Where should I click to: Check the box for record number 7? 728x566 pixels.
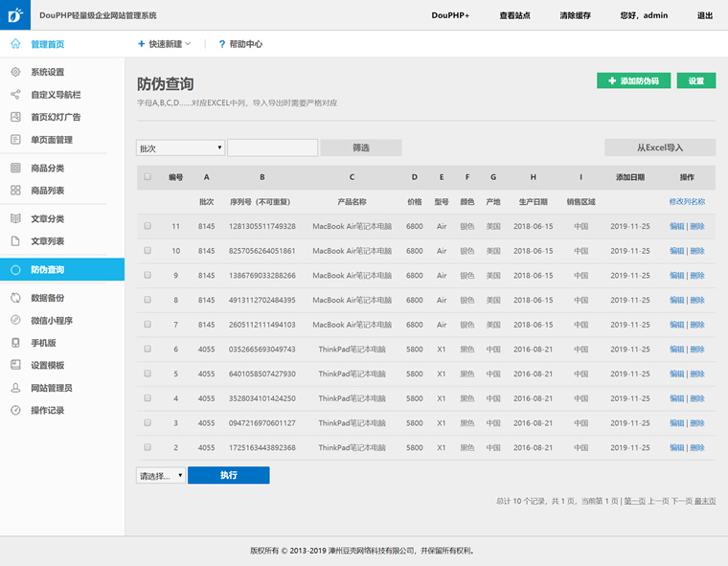point(148,324)
